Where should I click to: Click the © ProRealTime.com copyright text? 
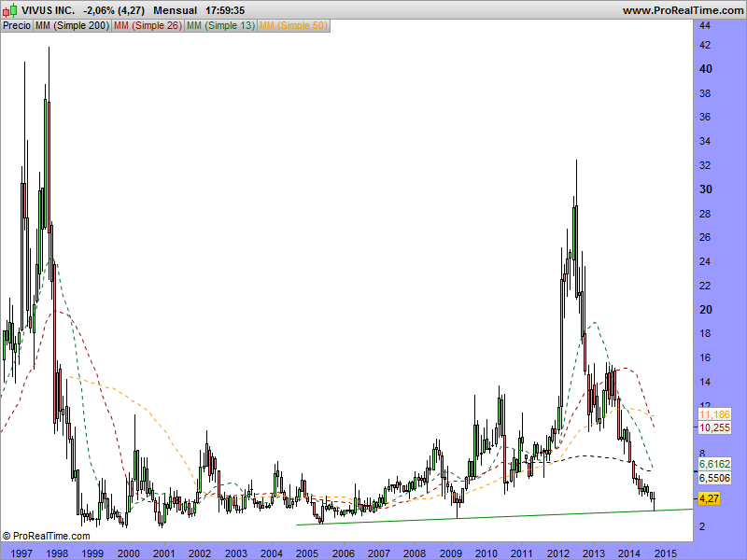pos(46,536)
